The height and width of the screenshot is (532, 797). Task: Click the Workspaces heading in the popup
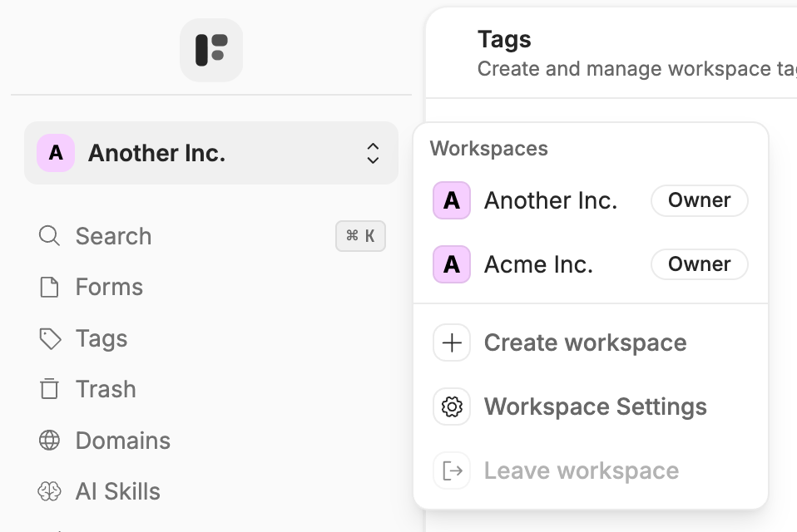(489, 149)
